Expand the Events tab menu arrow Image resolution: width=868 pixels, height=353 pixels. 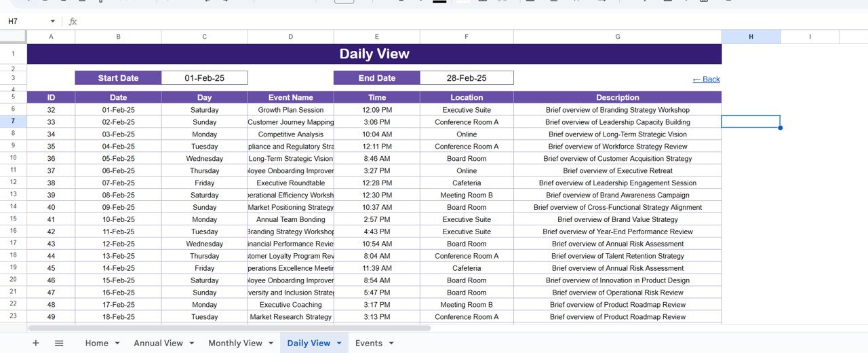coord(391,343)
